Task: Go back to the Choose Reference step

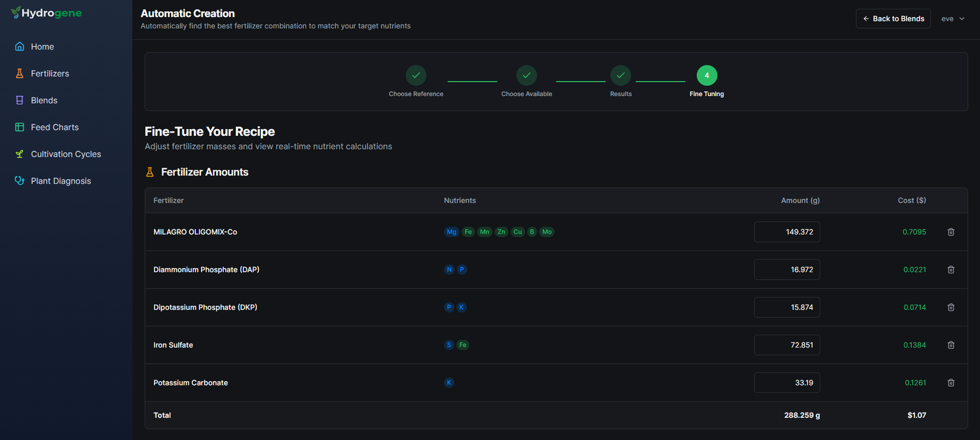Action: [416, 75]
